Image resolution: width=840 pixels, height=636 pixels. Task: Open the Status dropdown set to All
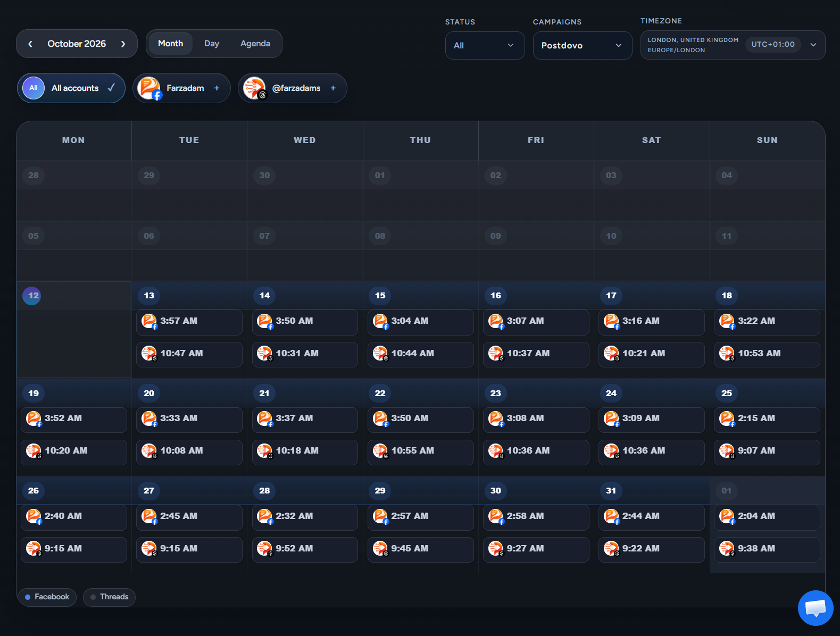pos(485,46)
